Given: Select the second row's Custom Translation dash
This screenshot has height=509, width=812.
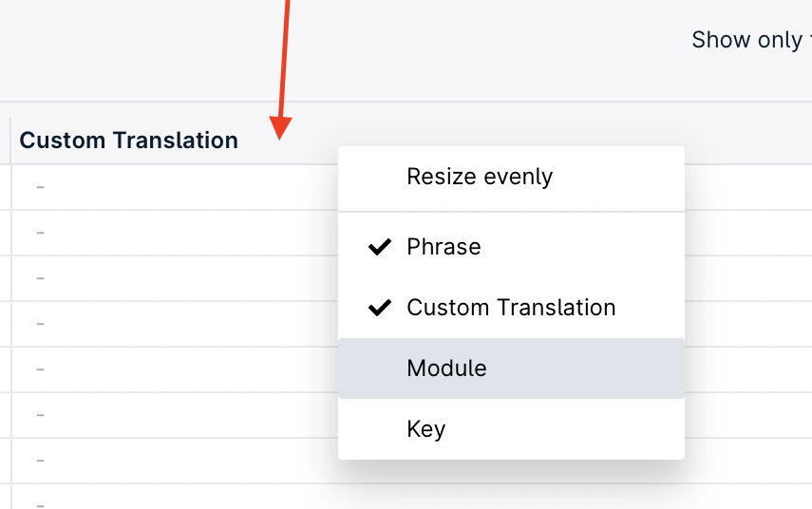Looking at the screenshot, I should tap(41, 233).
